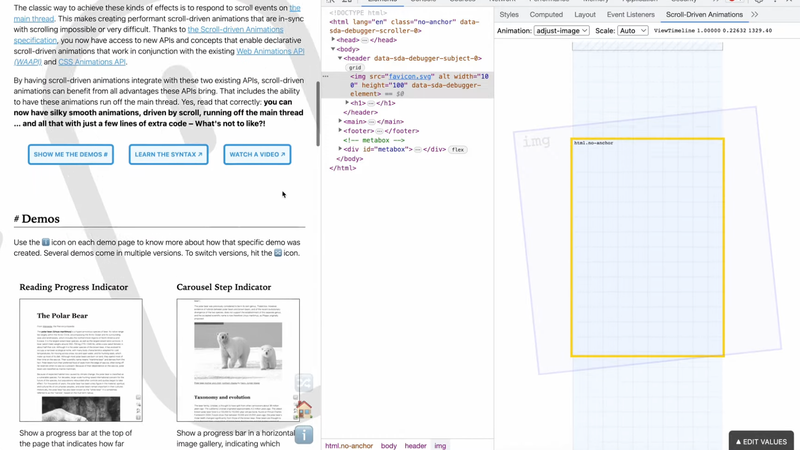Open the CSS Animations API link
The width and height of the screenshot is (800, 450).
click(92, 62)
